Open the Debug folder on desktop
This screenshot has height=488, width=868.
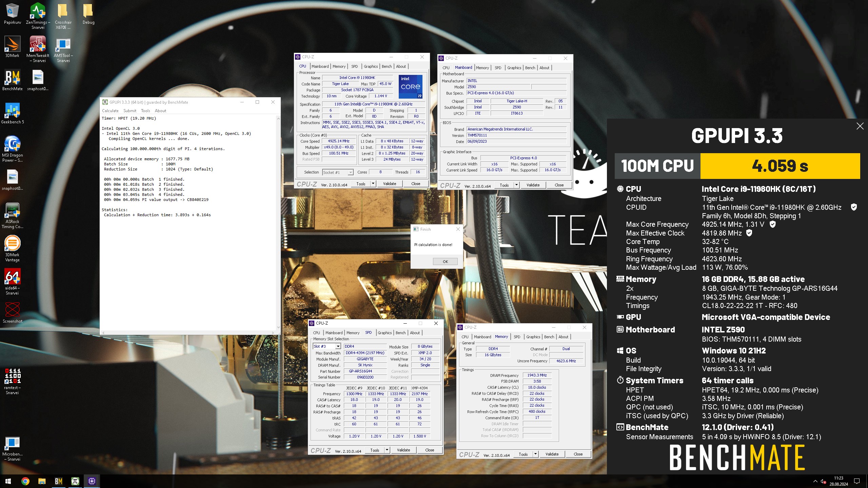pos(88,14)
